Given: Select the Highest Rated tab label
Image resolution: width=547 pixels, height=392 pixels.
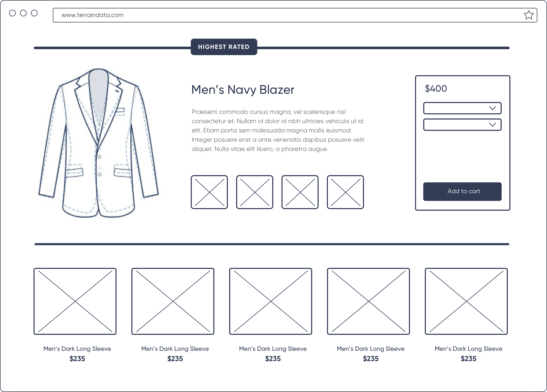Looking at the screenshot, I should tap(224, 47).
